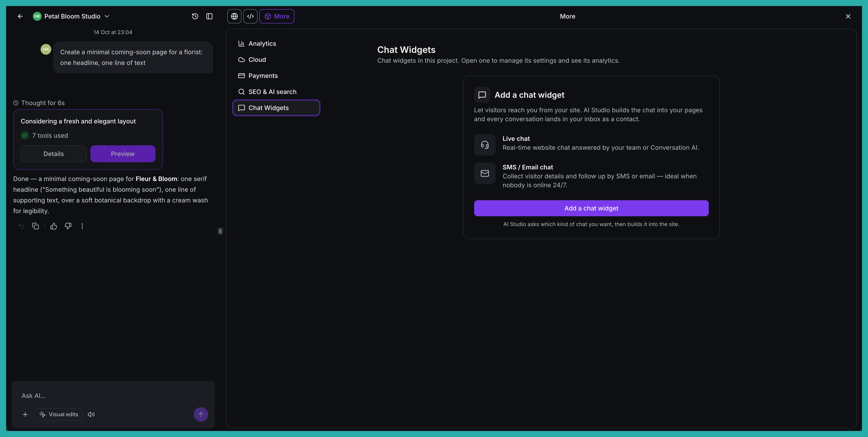868x437 pixels.
Task: Give the response a thumbs down
Action: click(68, 226)
